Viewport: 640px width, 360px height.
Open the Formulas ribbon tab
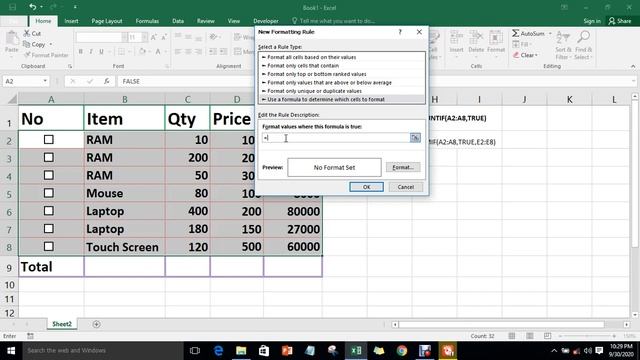(x=147, y=21)
